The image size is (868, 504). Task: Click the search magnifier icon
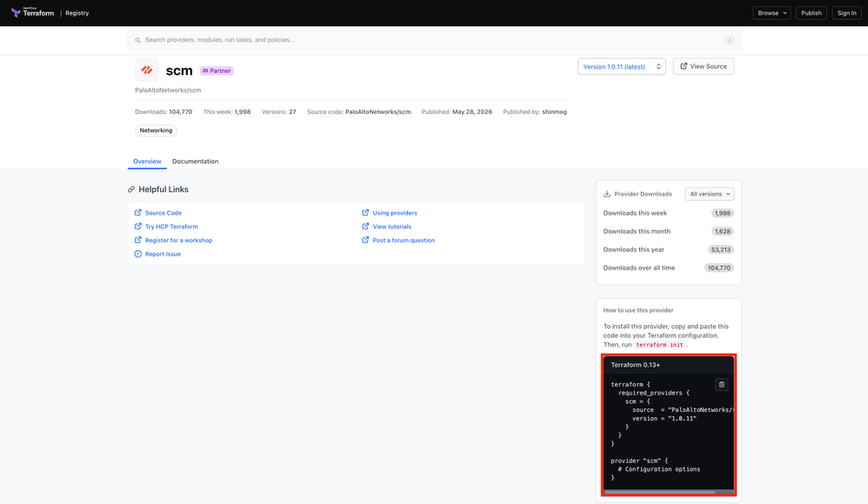coord(137,40)
